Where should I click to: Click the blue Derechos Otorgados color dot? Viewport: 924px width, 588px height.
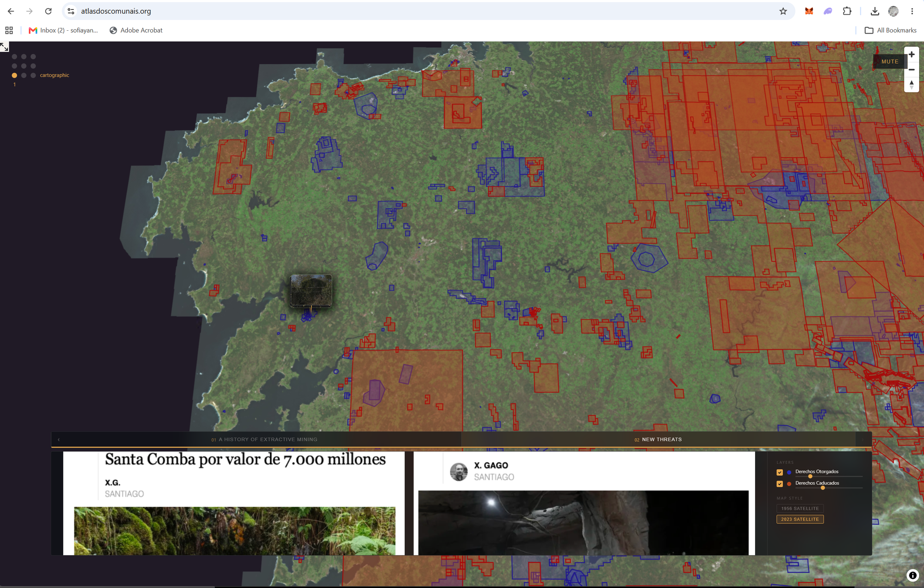coord(789,472)
